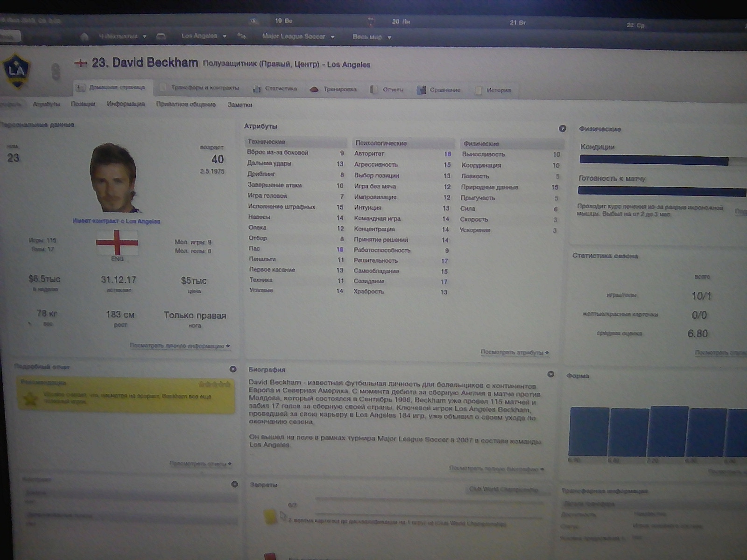Click the club icon beside Los Angeles menu
The width and height of the screenshot is (747, 560).
coord(161,36)
